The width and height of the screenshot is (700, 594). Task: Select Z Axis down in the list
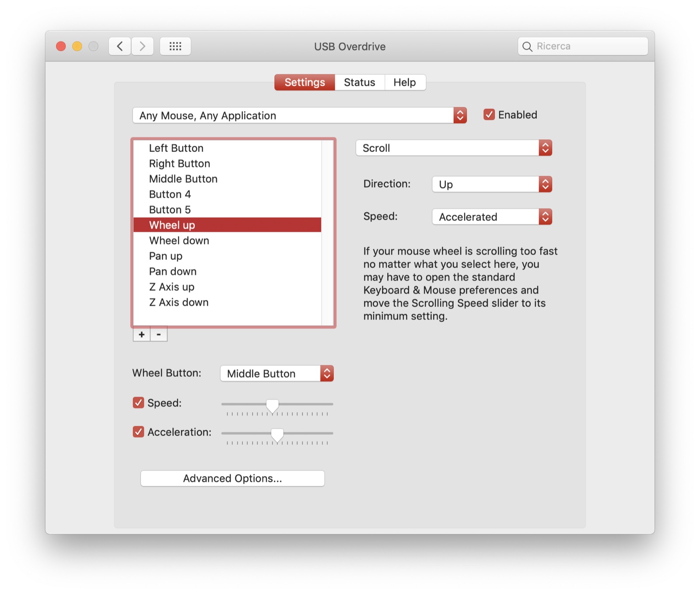227,302
